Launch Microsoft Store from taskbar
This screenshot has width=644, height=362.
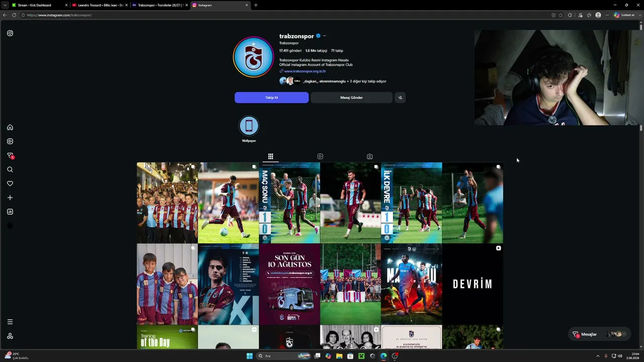[x=350, y=356]
